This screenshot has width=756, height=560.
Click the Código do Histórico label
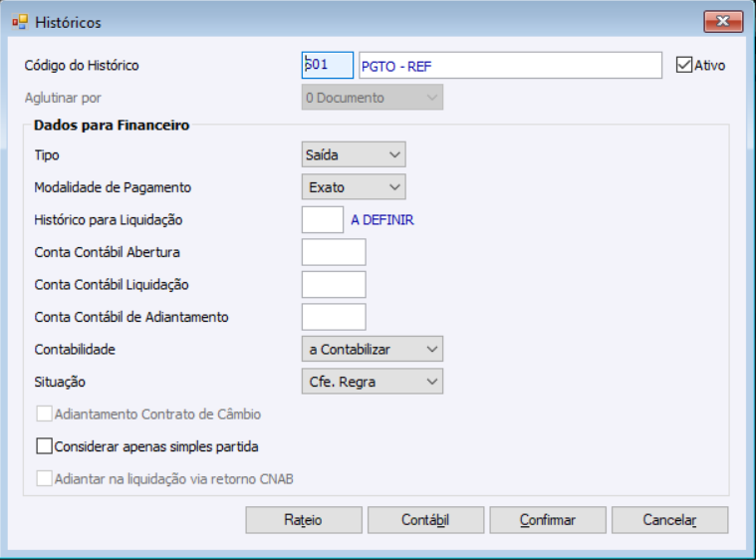tap(82, 65)
